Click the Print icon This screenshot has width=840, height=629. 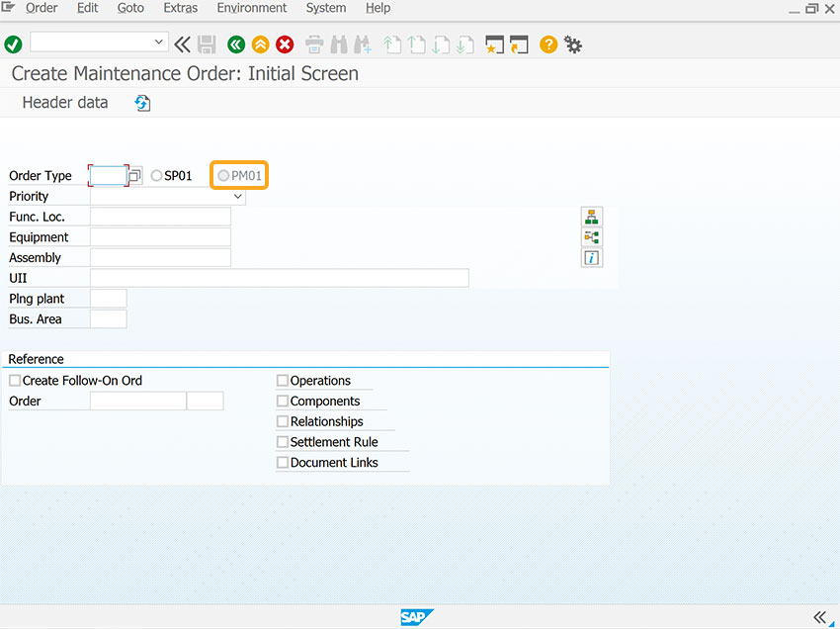click(x=314, y=45)
